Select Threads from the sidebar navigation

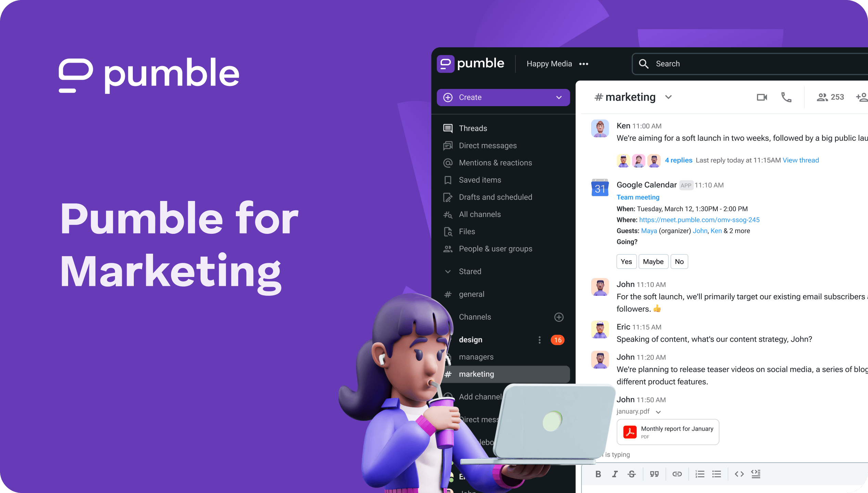coord(472,128)
